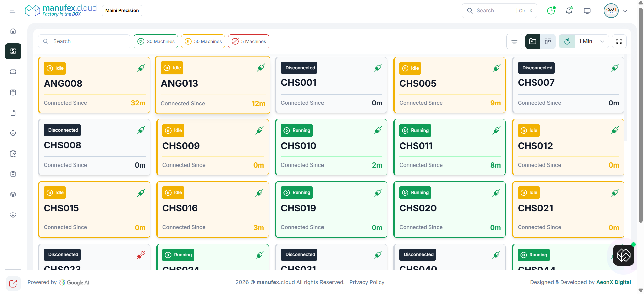This screenshot has width=644, height=294.
Task: Click the plug icon on CHS019 card
Action: coord(378,192)
